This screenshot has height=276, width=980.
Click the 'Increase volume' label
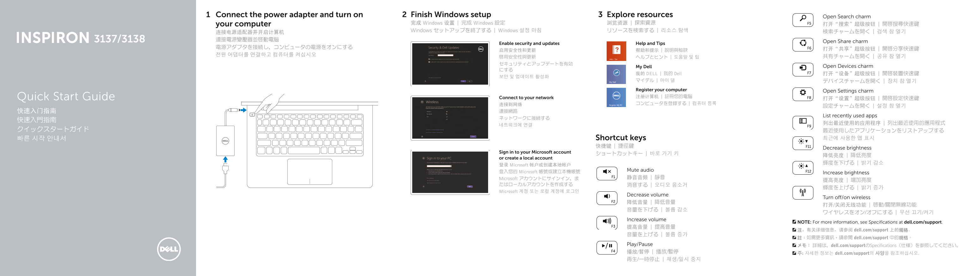click(646, 219)
